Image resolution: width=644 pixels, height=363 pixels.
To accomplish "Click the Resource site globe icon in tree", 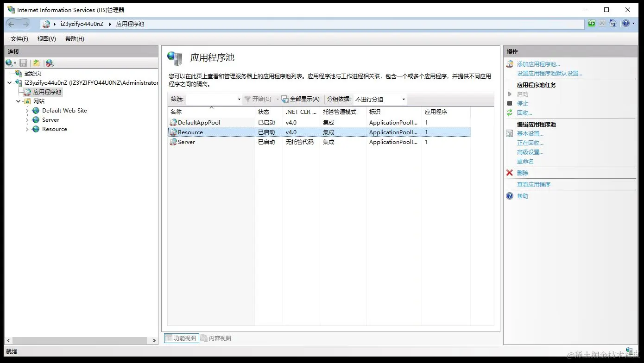I will [36, 129].
